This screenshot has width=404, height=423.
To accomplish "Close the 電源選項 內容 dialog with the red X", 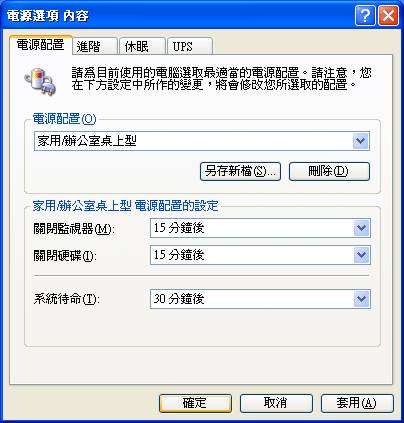I will [x=388, y=16].
